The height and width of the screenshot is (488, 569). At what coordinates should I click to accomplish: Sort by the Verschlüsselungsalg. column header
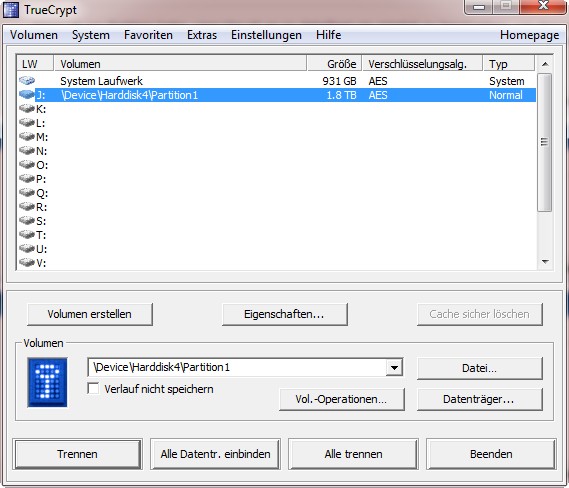422,63
